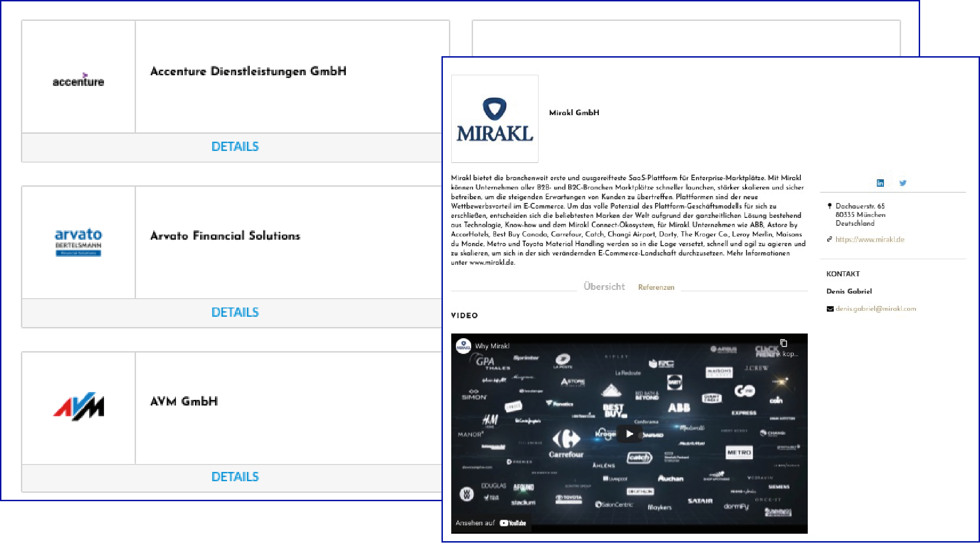Open the Mirakl Twitter icon
Viewport: 980px width, 543px height.
902,183
